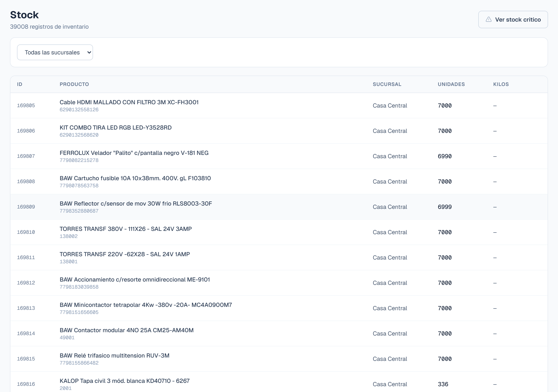Click TORRES TRANSF 220V product name
The image size is (558, 392).
[x=125, y=254]
